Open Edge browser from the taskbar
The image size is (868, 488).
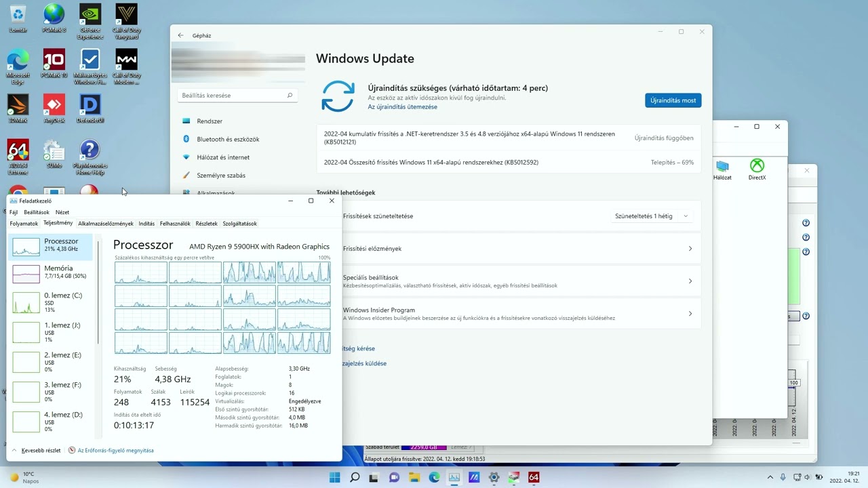click(x=434, y=477)
